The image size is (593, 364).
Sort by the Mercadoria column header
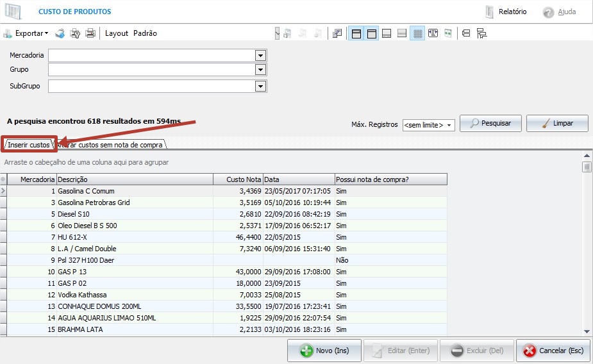click(x=32, y=179)
